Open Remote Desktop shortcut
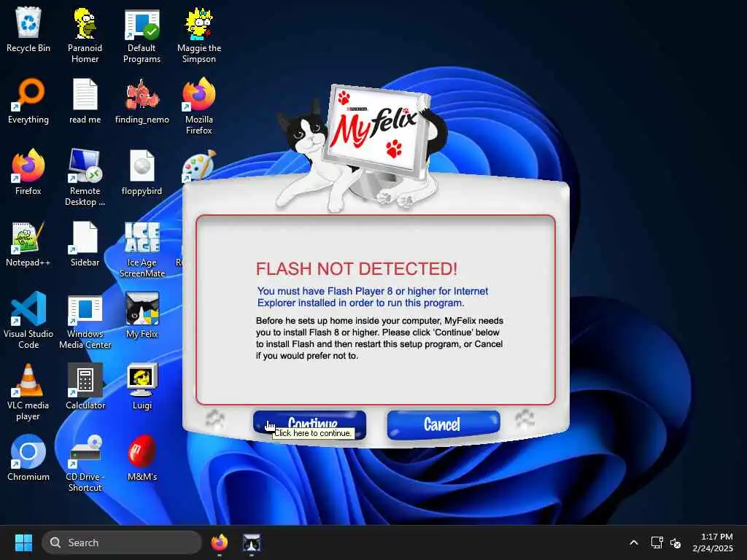The width and height of the screenshot is (747, 560). coord(85,178)
